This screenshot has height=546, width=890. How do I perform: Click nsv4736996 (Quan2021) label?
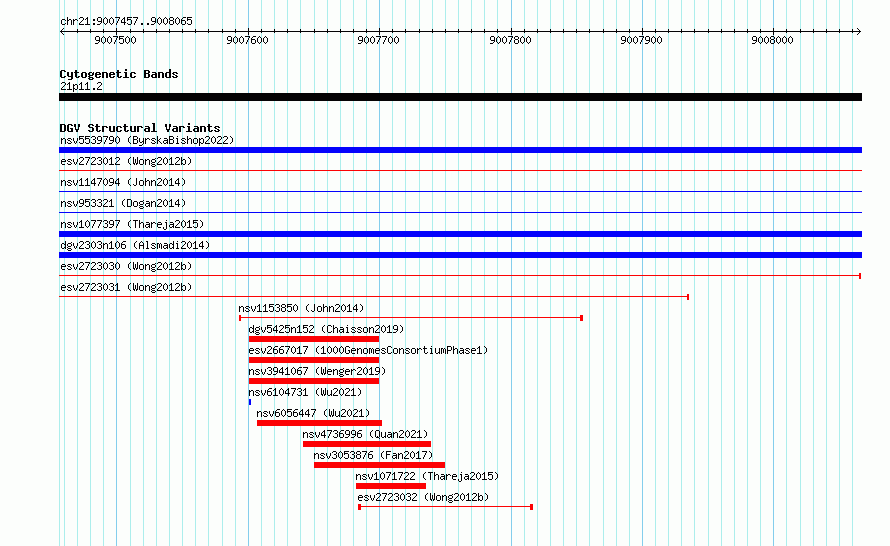pyautogui.click(x=365, y=434)
